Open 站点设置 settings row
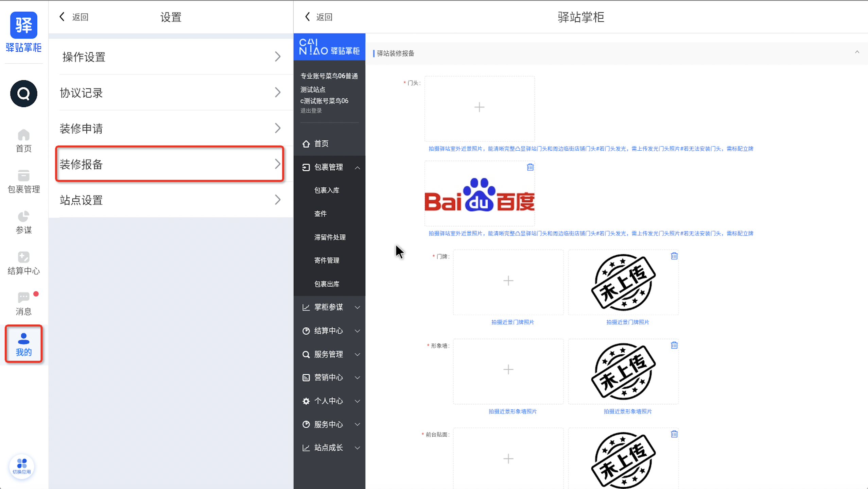Viewport: 868px width, 489px height. 171,200
